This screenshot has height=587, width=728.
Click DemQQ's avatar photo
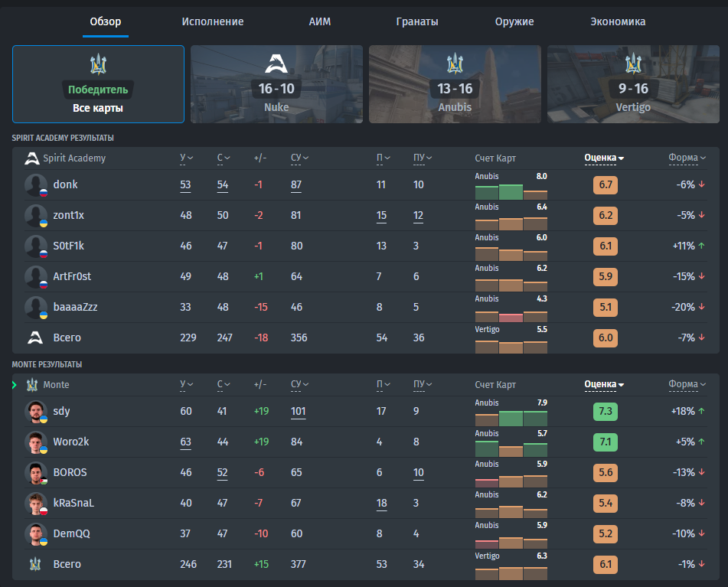pos(36,533)
